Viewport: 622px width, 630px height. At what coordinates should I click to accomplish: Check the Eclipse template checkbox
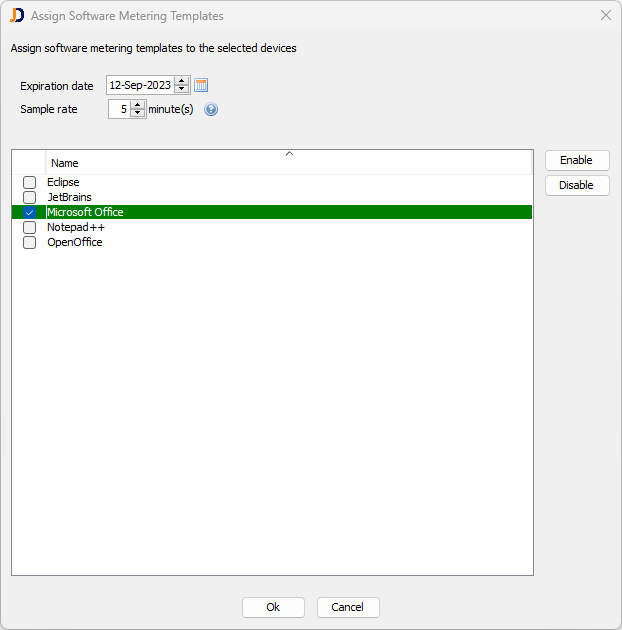[29, 182]
